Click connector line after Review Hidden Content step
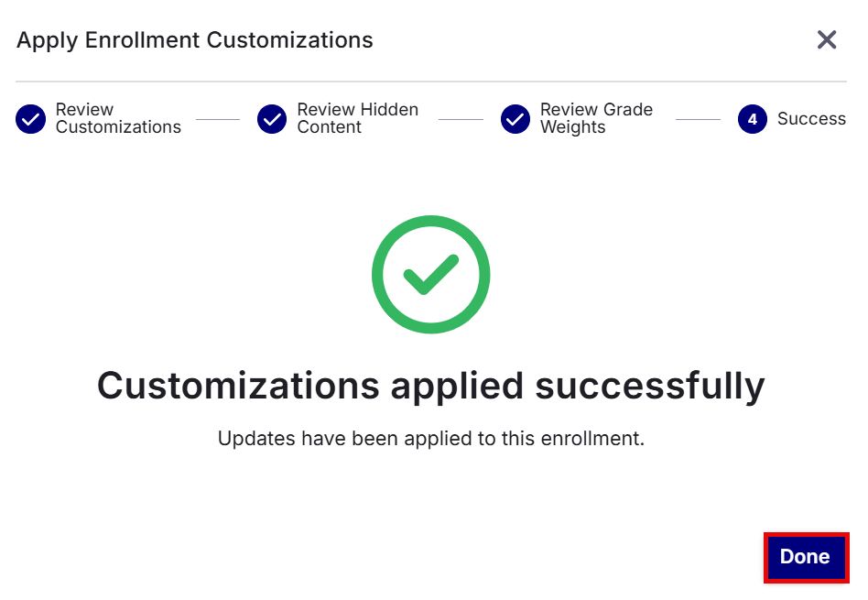 [x=461, y=119]
